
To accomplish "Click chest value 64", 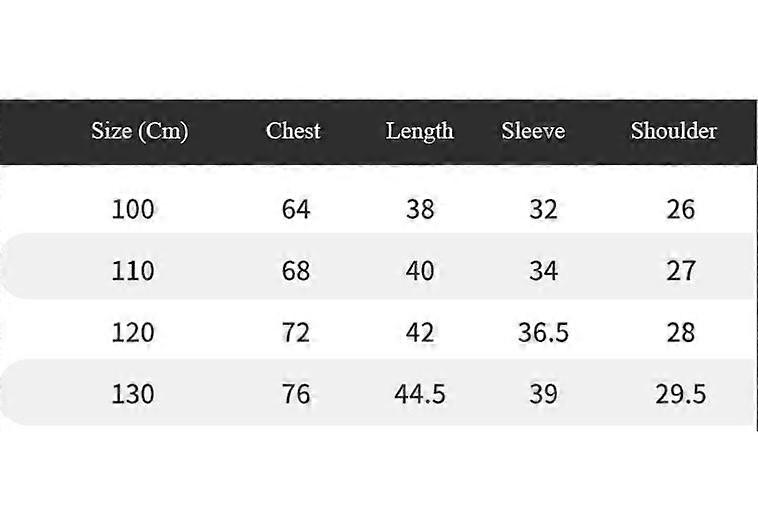I will pyautogui.click(x=296, y=209).
